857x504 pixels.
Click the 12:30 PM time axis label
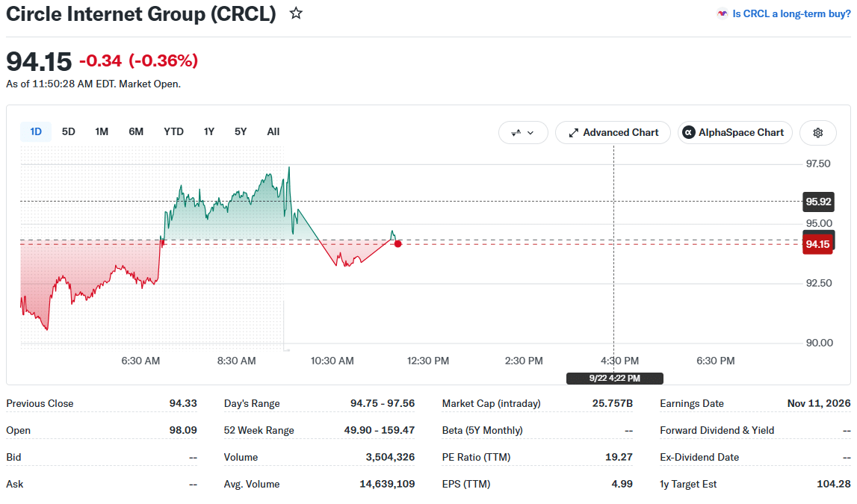coord(428,361)
